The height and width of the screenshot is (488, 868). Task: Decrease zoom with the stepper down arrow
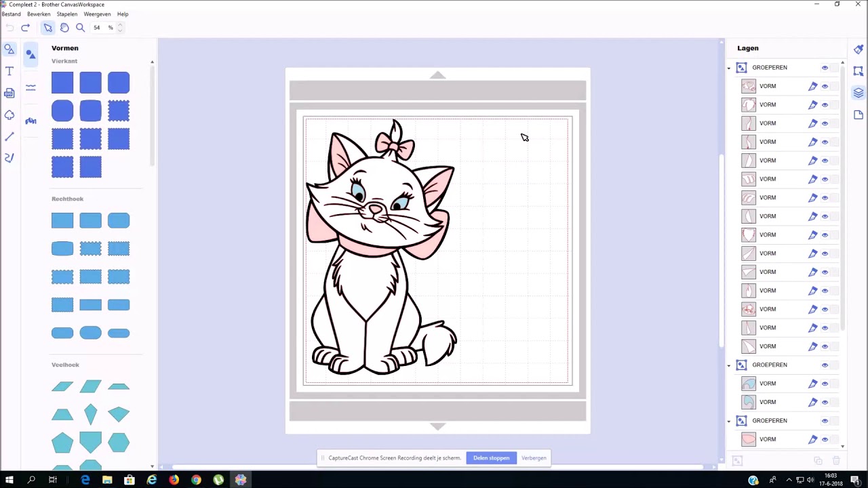coord(120,30)
